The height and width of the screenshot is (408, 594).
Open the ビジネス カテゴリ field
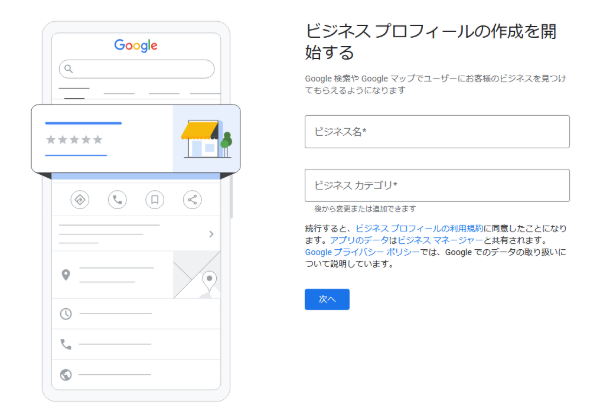pos(437,185)
